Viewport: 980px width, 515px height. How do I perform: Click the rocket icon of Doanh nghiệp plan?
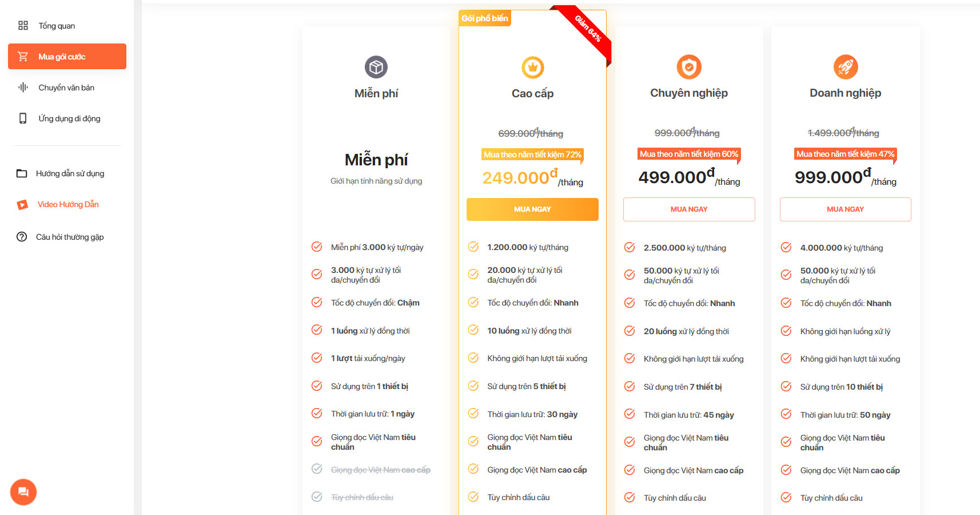(x=846, y=67)
